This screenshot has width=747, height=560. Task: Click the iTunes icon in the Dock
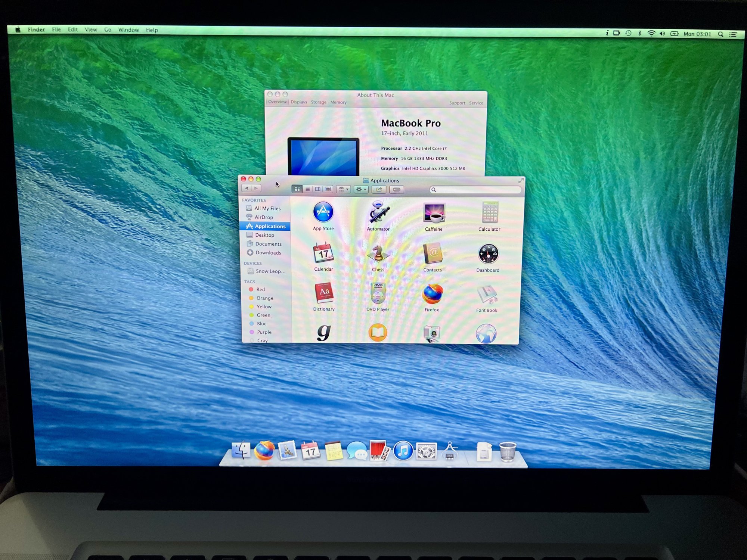(x=403, y=451)
